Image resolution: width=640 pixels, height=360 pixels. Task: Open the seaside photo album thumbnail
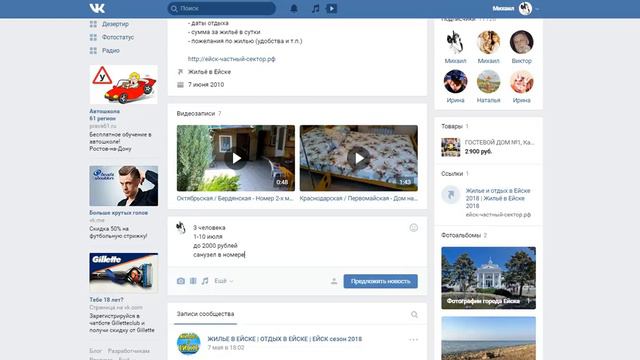click(489, 338)
